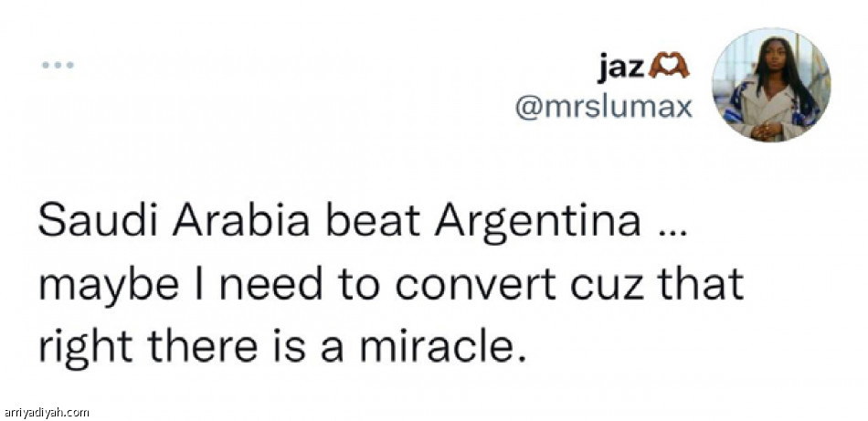
Task: Open the three-dot more options menu
Action: (x=57, y=66)
